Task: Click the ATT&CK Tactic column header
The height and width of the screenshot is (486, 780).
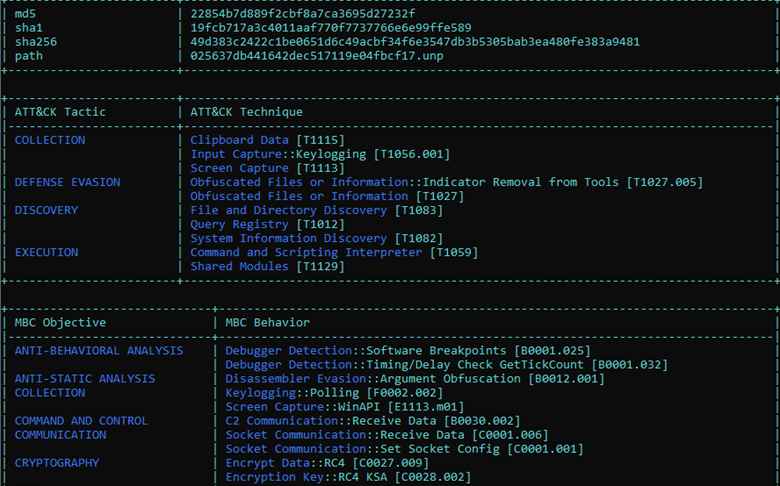Action: tap(60, 112)
